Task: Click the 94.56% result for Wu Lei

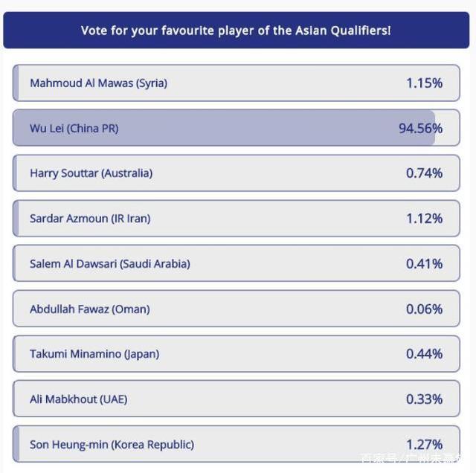Action: (420, 129)
